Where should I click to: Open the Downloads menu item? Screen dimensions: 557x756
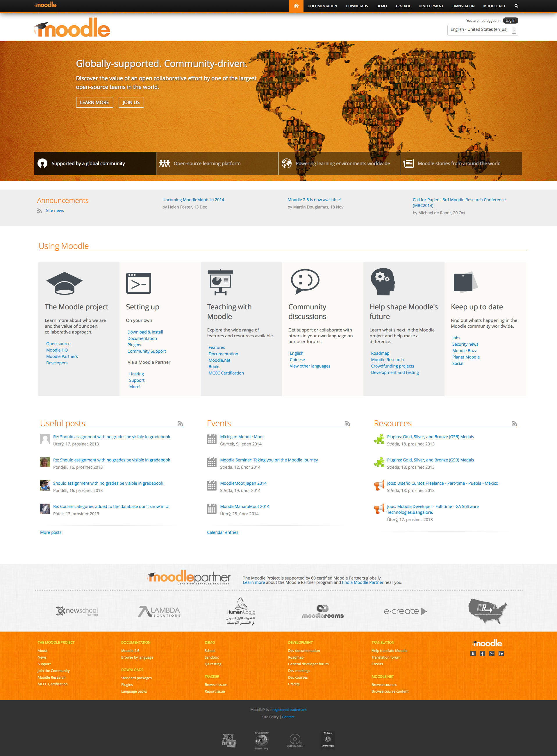pyautogui.click(x=357, y=6)
